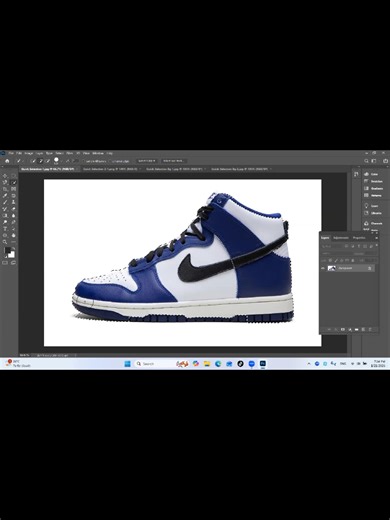
Task: Select the History Brush tool
Action: 5,209
